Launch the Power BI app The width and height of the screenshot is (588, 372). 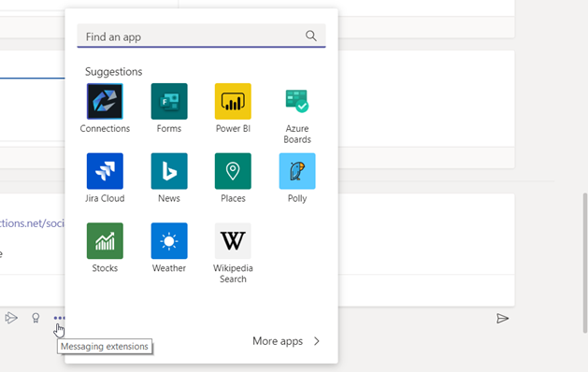[x=233, y=101]
